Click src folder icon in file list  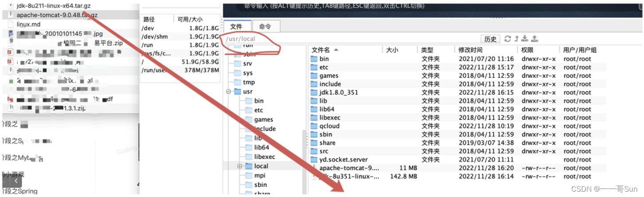314,151
